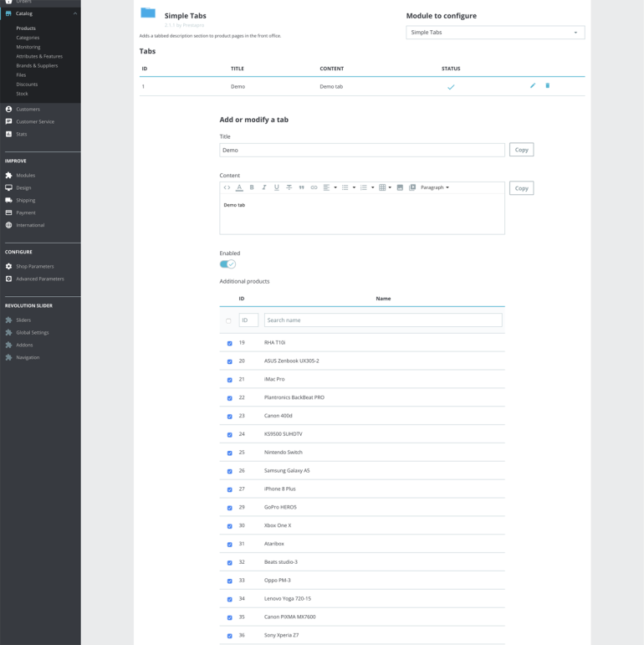Insert an image in the content editor
This screenshot has width=644, height=645.
pyautogui.click(x=400, y=187)
